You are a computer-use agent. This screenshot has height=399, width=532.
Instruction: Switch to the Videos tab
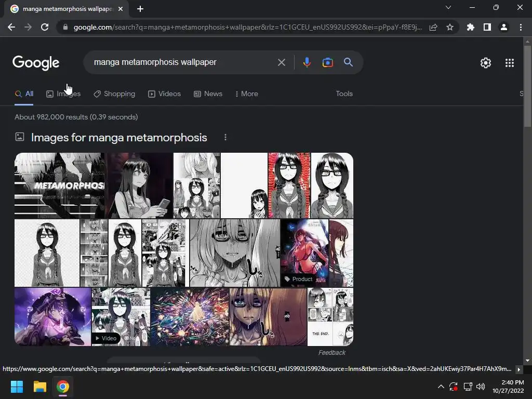pyautogui.click(x=165, y=94)
